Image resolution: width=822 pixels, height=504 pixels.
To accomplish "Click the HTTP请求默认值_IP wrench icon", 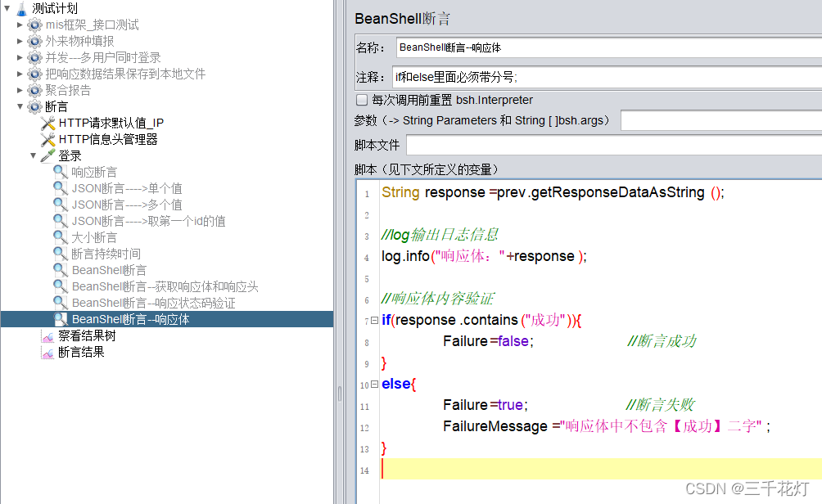I will (47, 123).
